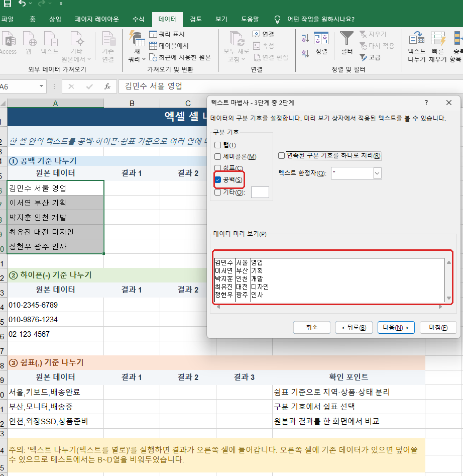Screen dimensions: 463x476
Task: Click the sort descending icon
Action: coord(305,53)
